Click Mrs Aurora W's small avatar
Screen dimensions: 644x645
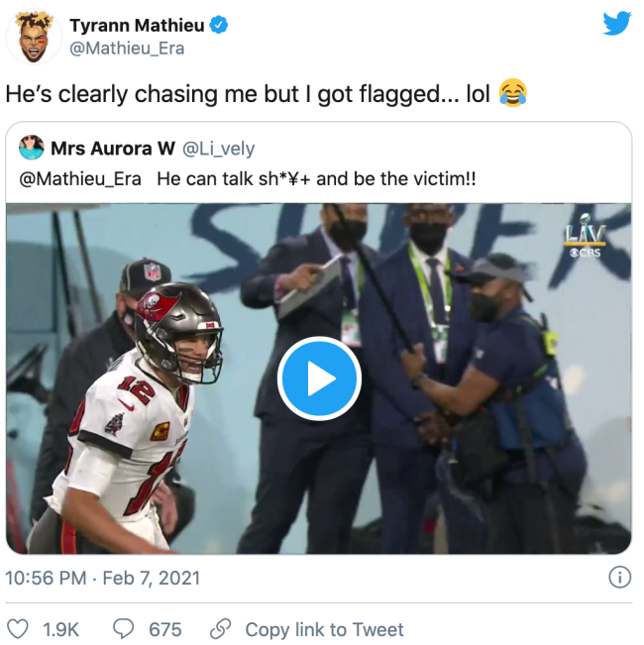coord(31,149)
